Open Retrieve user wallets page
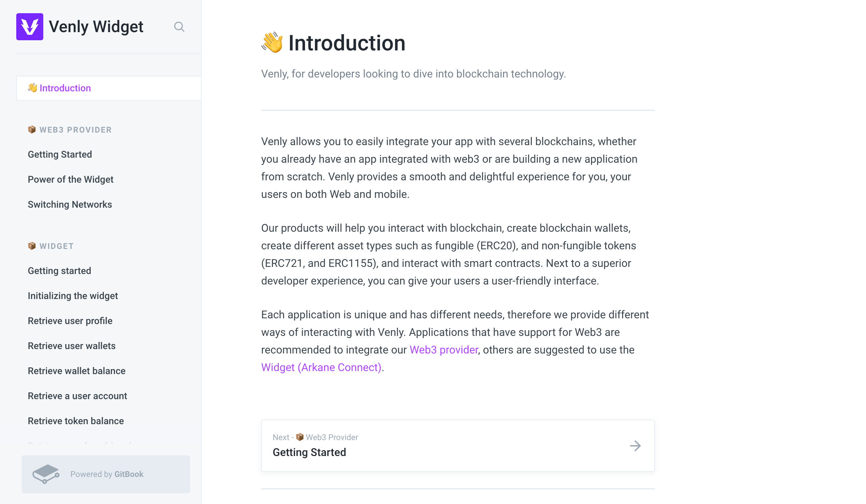 [x=71, y=346]
